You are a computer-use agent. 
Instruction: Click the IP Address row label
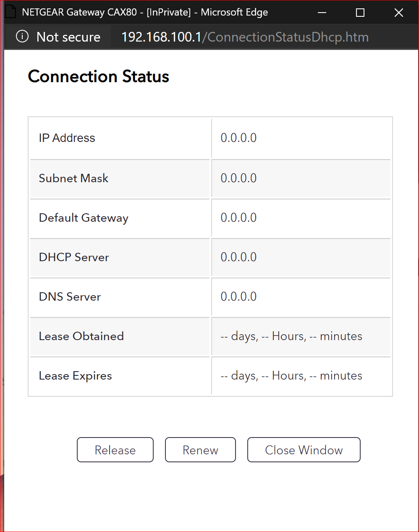[x=67, y=138]
